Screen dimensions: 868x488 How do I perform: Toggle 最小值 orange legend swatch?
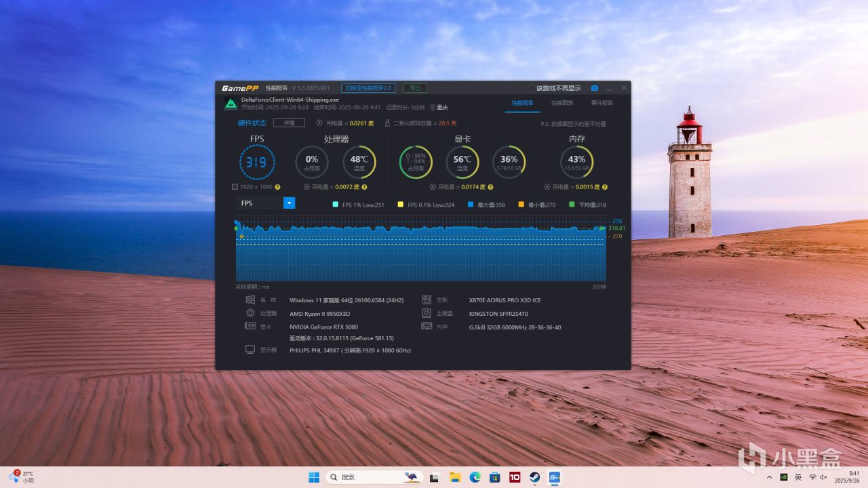pyautogui.click(x=521, y=204)
